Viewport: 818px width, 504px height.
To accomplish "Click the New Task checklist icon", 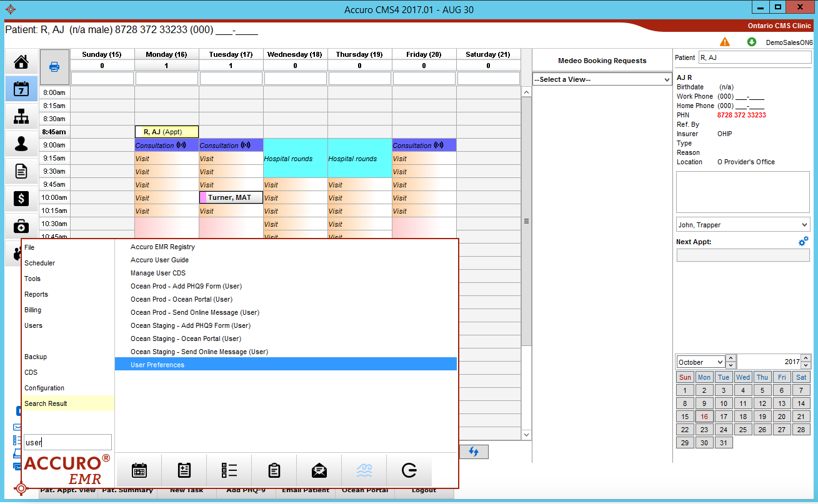I will click(184, 470).
